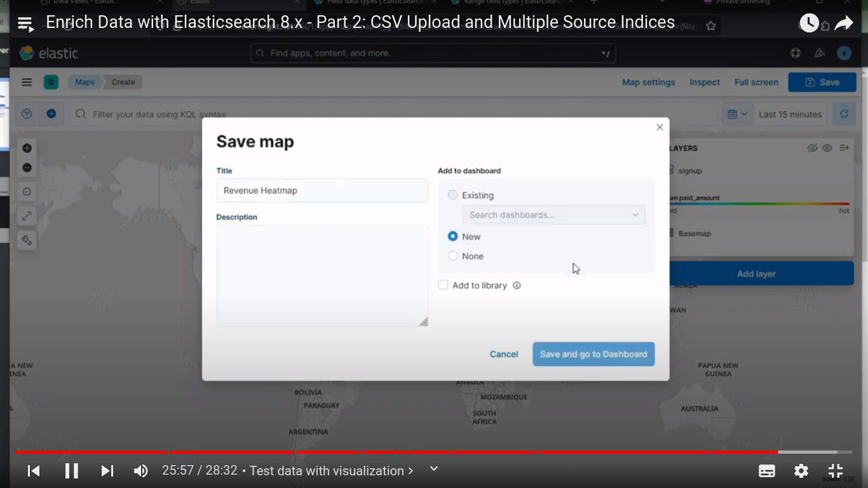Pause the video playback
This screenshot has height=488, width=868.
click(x=71, y=471)
